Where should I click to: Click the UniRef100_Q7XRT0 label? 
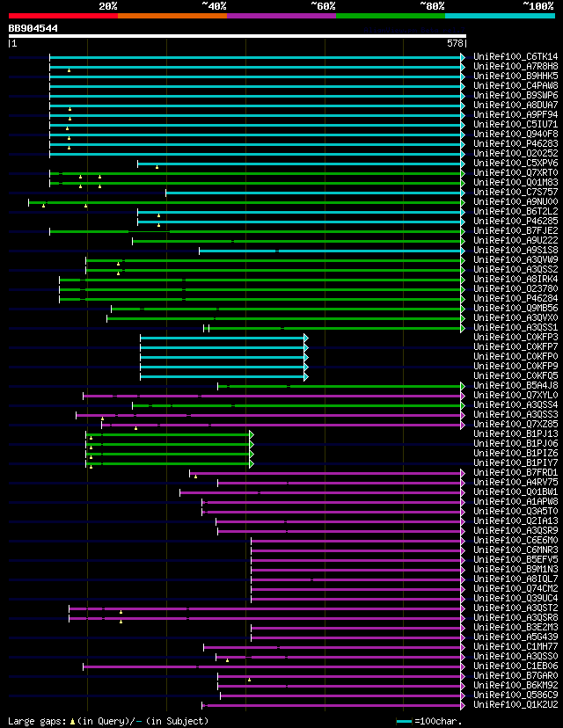(515, 172)
